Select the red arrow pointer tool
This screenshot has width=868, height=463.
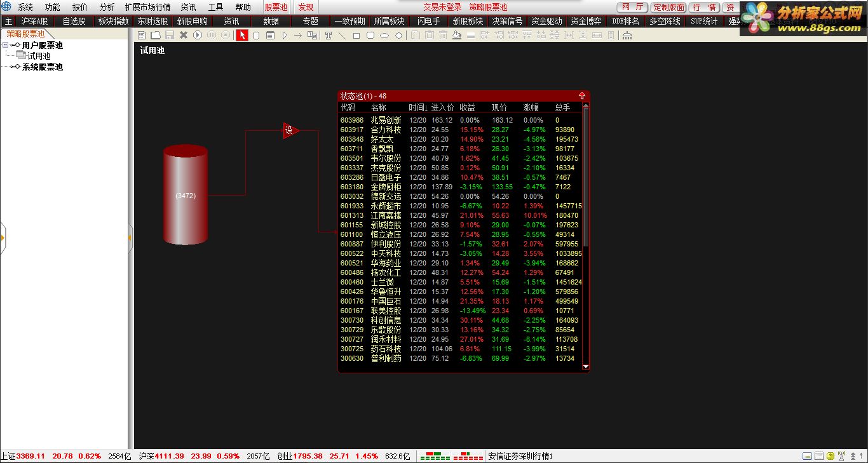point(242,36)
